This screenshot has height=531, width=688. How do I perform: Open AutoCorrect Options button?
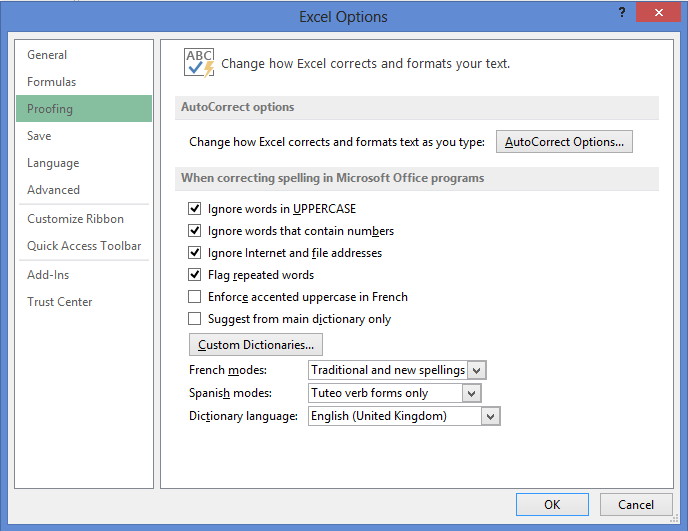click(x=564, y=142)
